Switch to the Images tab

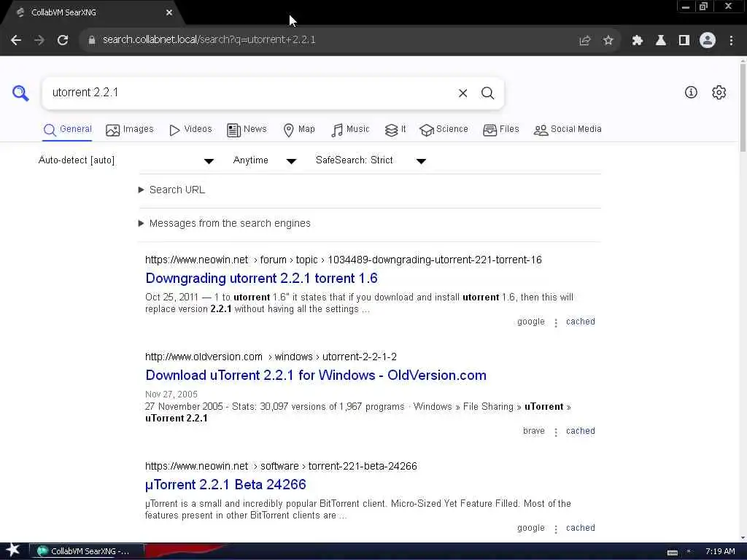[130, 130]
